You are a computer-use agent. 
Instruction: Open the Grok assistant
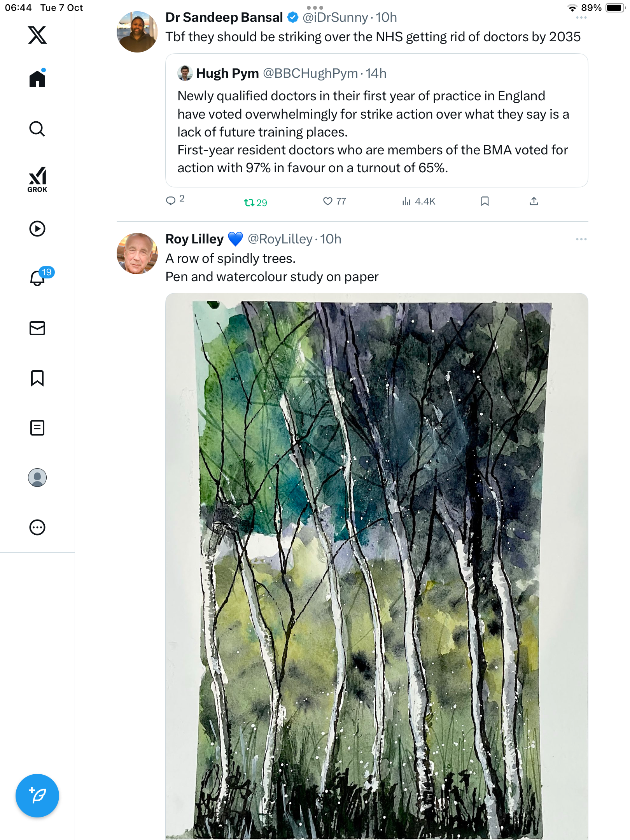click(37, 179)
